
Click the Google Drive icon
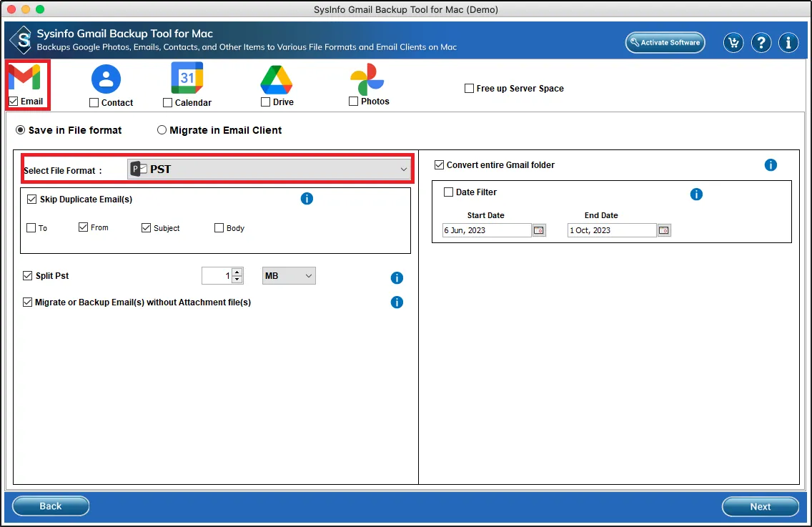276,79
